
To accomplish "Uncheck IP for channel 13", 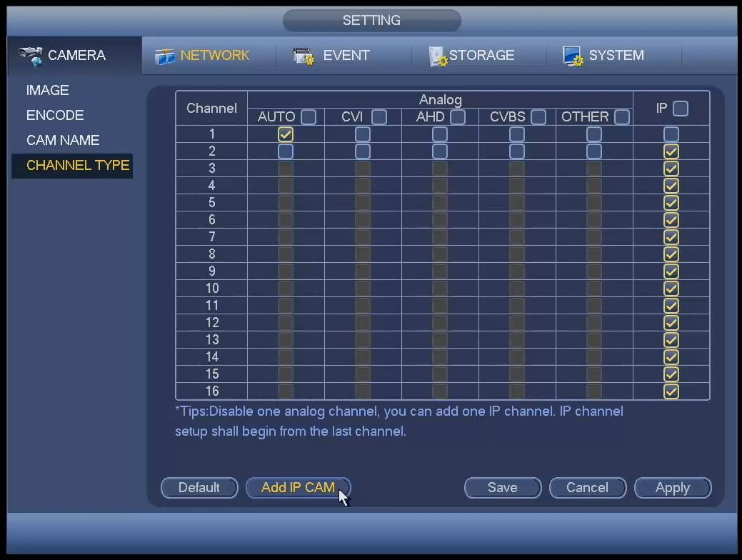I will [671, 340].
